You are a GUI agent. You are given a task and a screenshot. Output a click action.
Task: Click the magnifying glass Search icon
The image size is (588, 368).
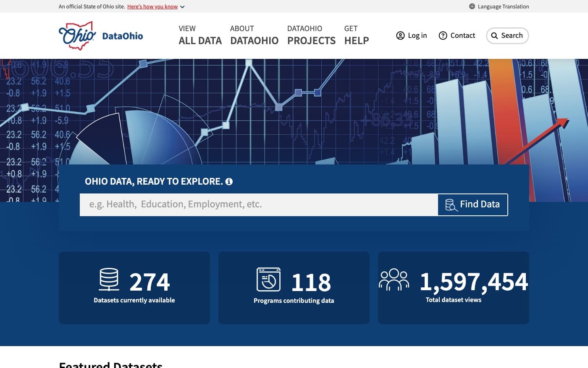pos(494,36)
